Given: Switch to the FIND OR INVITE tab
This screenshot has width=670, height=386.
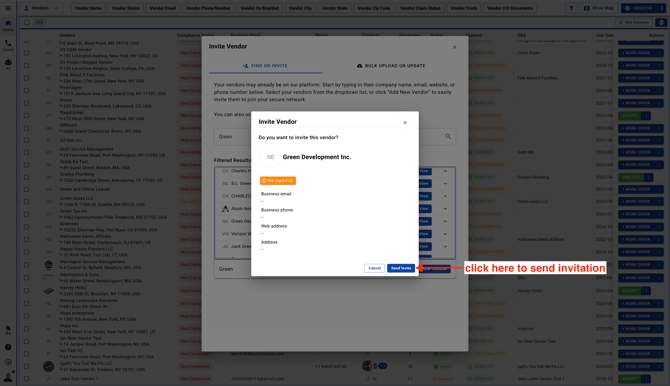Looking at the screenshot, I should click(x=265, y=66).
